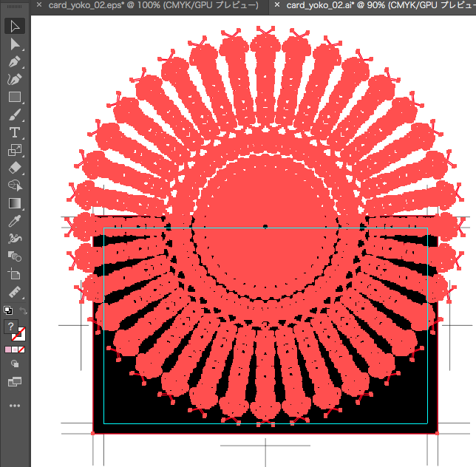Open the Change Screen Mode menu
Viewport: 476px width, 467px height.
pyautogui.click(x=15, y=381)
